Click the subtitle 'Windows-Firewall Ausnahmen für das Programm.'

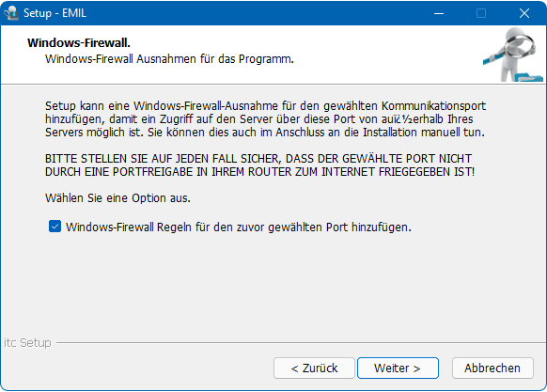169,59
